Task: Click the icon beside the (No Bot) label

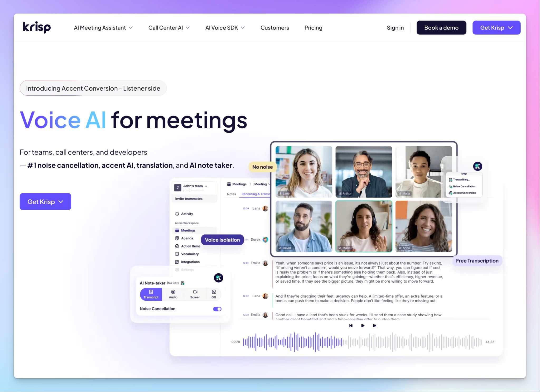Action: pyautogui.click(x=183, y=283)
